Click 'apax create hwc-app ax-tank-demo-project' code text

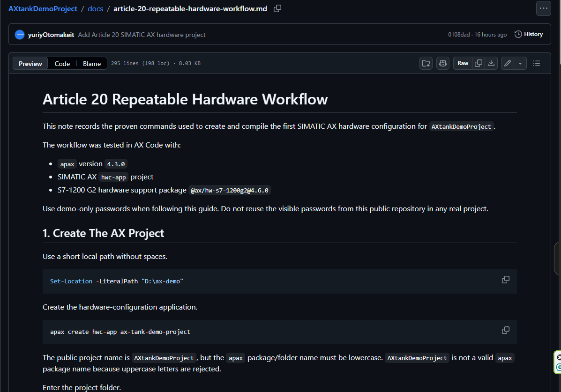(120, 332)
